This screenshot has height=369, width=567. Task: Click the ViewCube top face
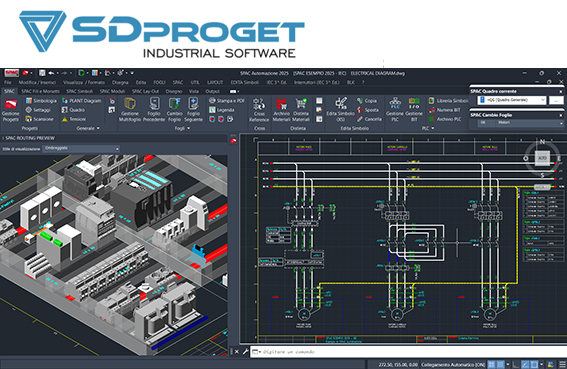(542, 158)
